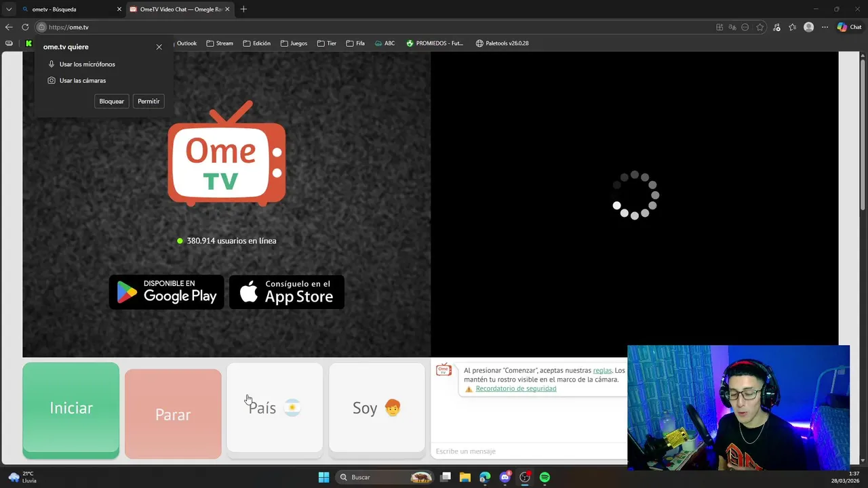Click Permitir to allow camera and microphone
868x488 pixels.
pos(149,101)
